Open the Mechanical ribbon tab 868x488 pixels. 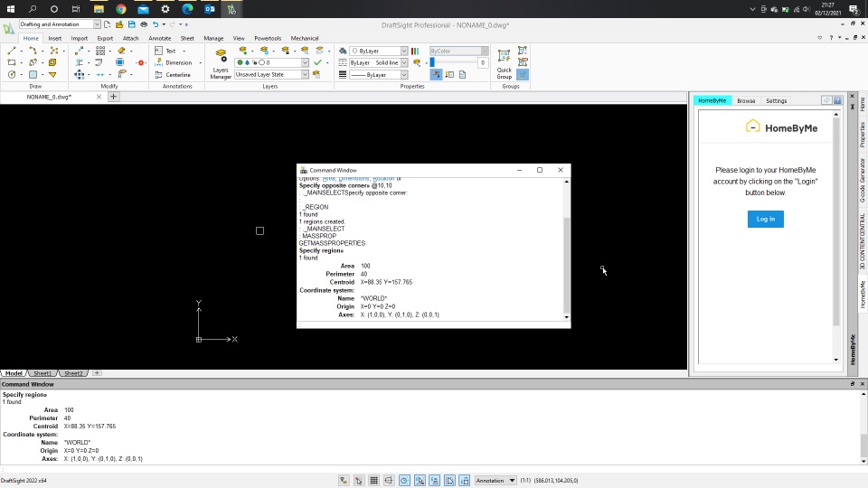click(305, 38)
